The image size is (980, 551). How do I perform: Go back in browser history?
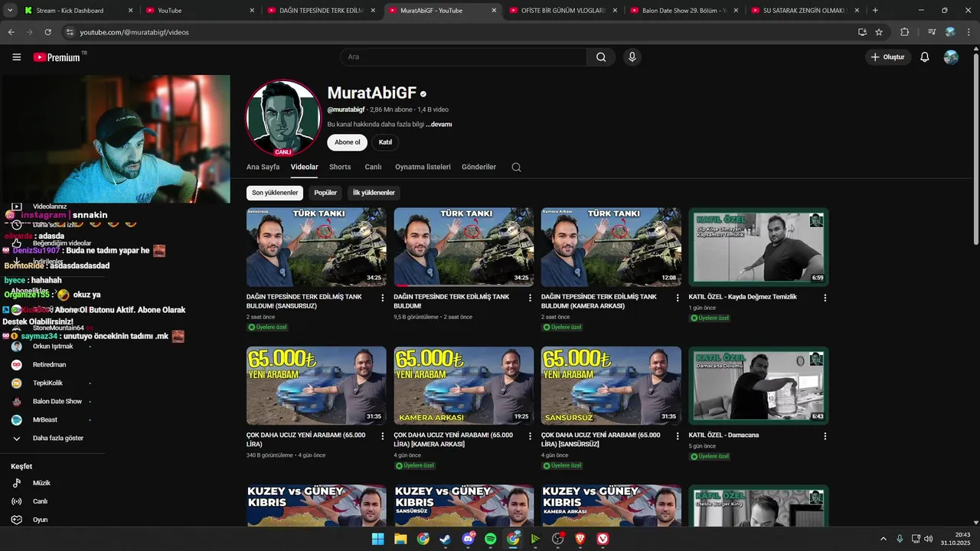[x=11, y=32]
